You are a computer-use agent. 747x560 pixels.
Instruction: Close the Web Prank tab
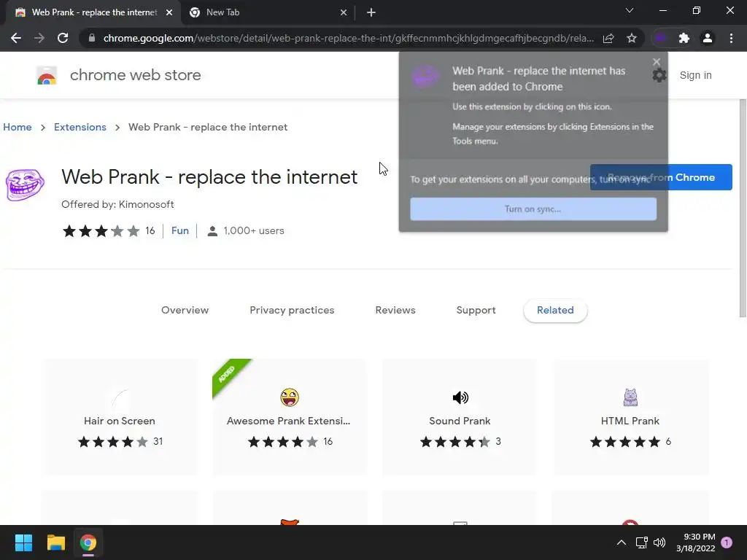169,13
